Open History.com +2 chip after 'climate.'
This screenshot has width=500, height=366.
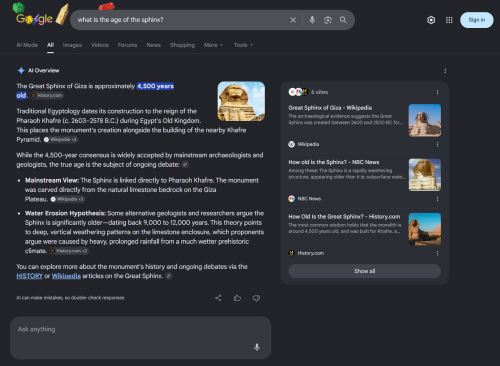click(69, 251)
